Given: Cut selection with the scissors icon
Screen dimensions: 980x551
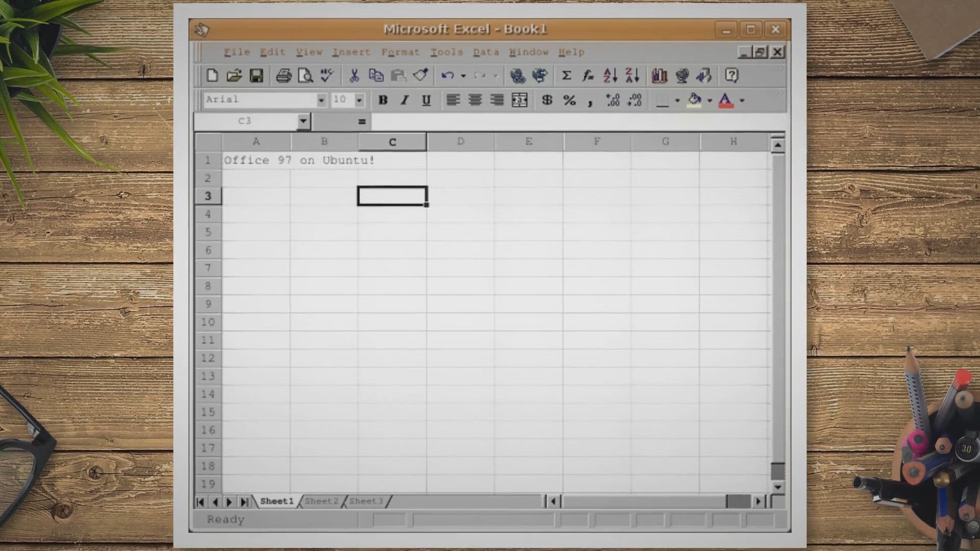Looking at the screenshot, I should [354, 76].
